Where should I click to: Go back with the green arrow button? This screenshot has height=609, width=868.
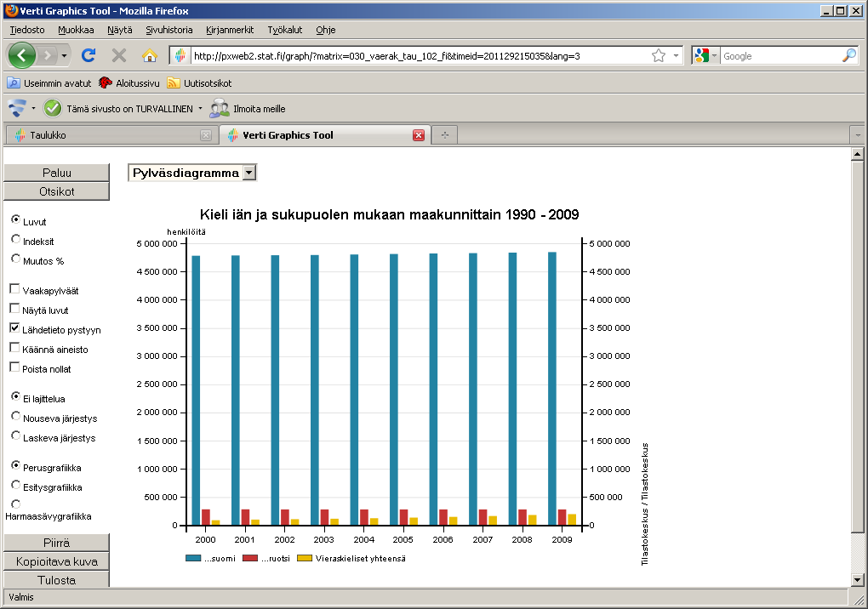pos(21,55)
